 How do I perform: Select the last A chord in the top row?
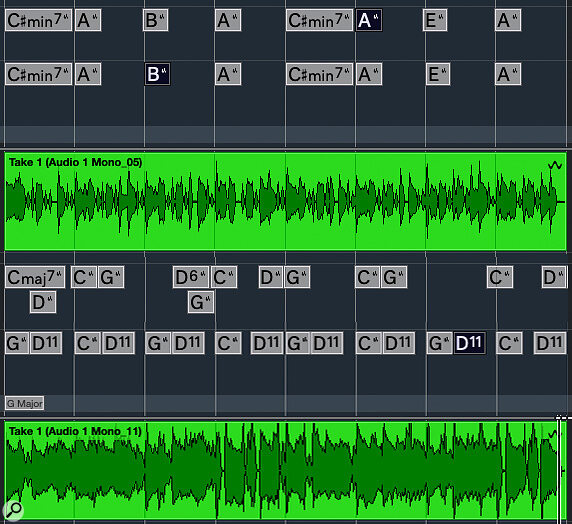pos(508,20)
